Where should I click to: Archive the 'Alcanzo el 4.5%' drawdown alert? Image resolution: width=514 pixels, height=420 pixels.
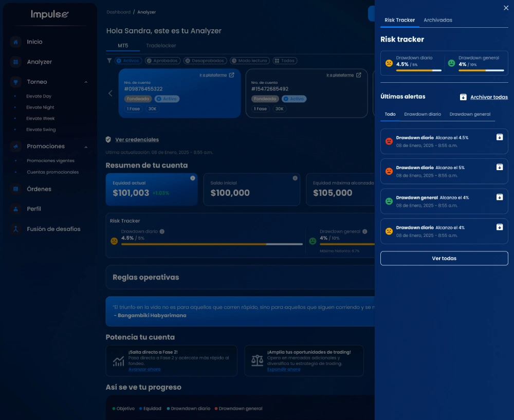coord(499,137)
